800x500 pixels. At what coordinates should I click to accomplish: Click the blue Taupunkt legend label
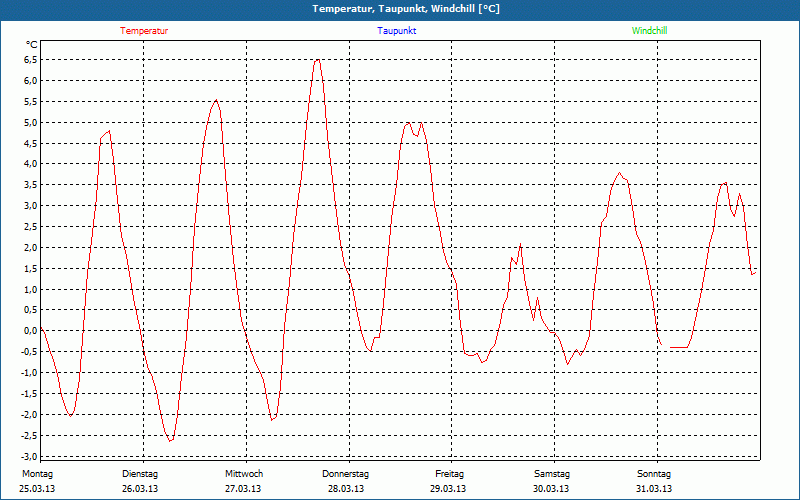pos(397,31)
